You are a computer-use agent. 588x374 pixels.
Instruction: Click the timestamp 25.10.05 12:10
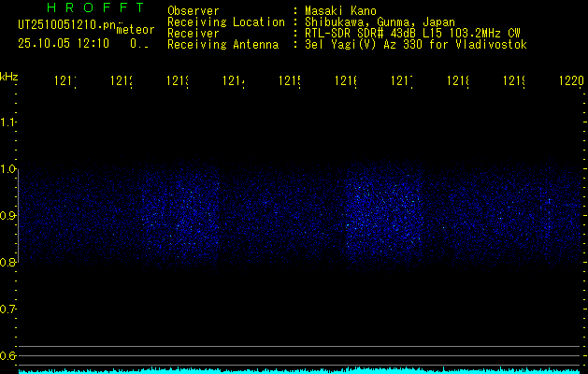point(64,44)
